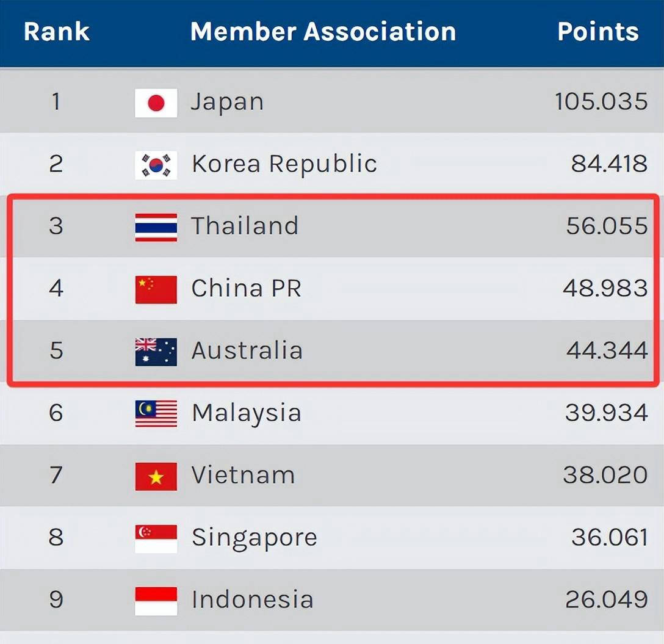Open the China PR link
664x644 pixels.
[246, 289]
